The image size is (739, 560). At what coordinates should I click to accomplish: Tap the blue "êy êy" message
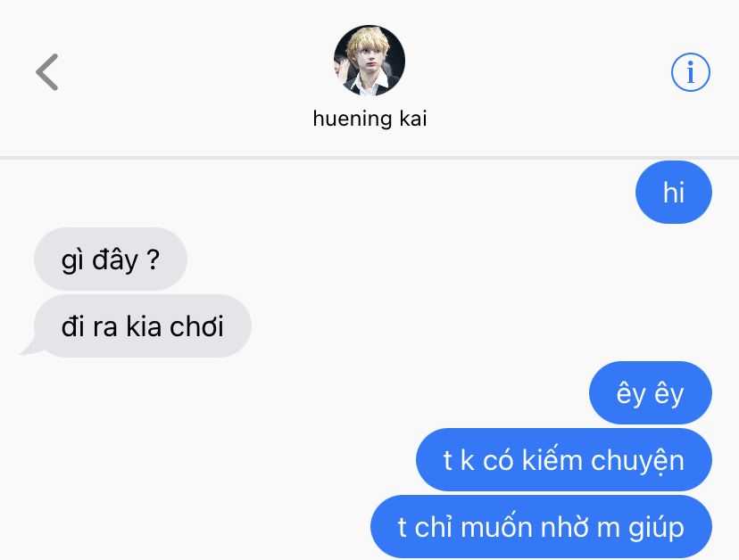651,392
